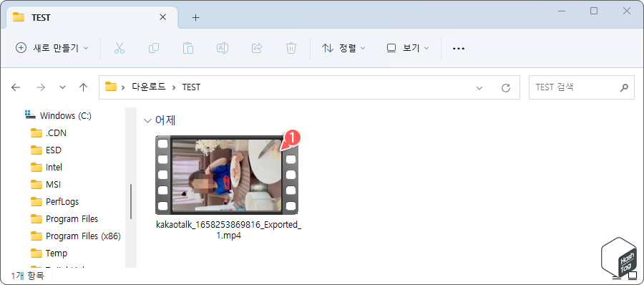
Task: Click the search magnifier icon
Action: click(x=624, y=87)
